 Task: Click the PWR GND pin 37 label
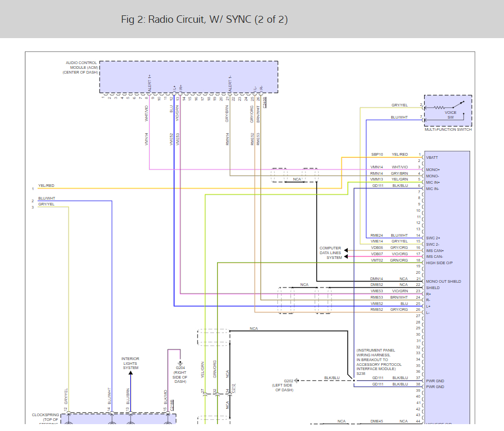(435, 381)
